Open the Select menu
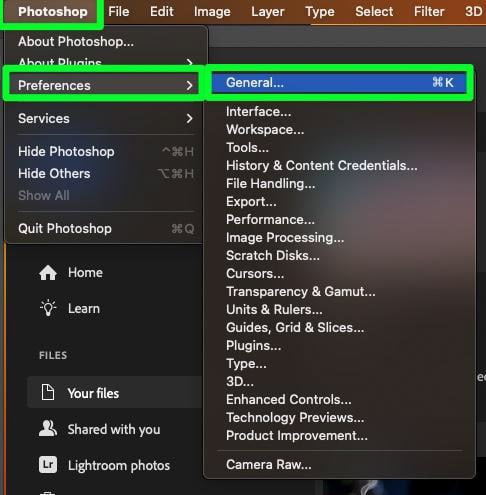The image size is (486, 495). pos(374,12)
